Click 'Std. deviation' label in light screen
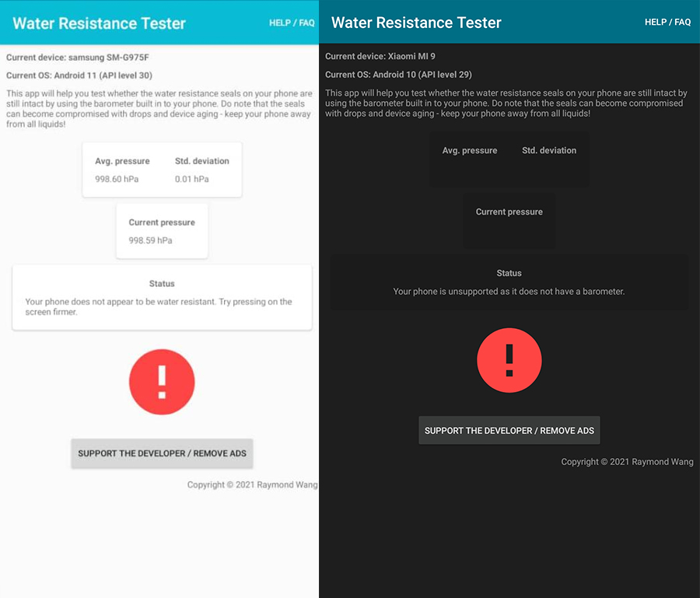Screen dimensions: 700x598 click(x=201, y=161)
